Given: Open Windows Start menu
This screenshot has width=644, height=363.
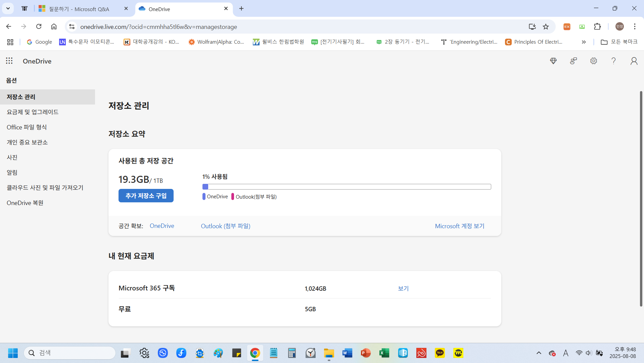Looking at the screenshot, I should click(x=13, y=353).
